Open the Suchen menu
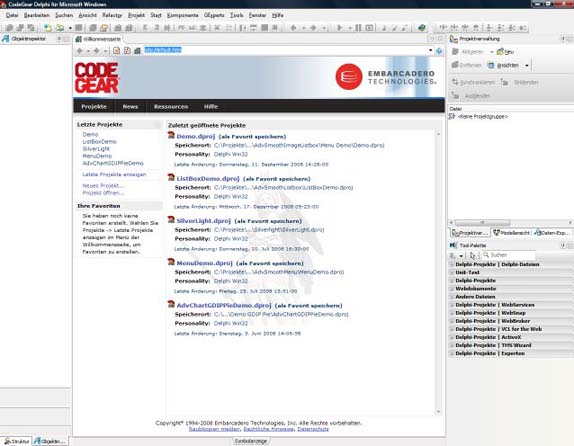The height and width of the screenshot is (446, 574). pyautogui.click(x=64, y=15)
